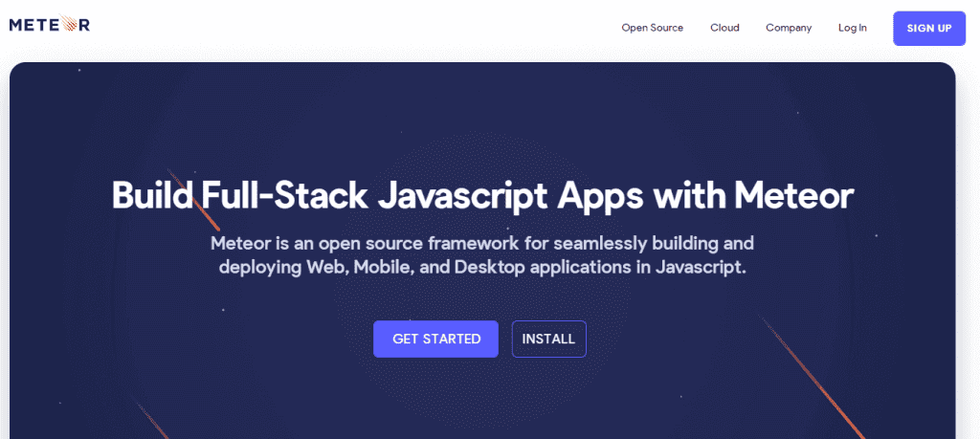This screenshot has width=980, height=439.
Task: Open the Company menu
Action: 789,28
